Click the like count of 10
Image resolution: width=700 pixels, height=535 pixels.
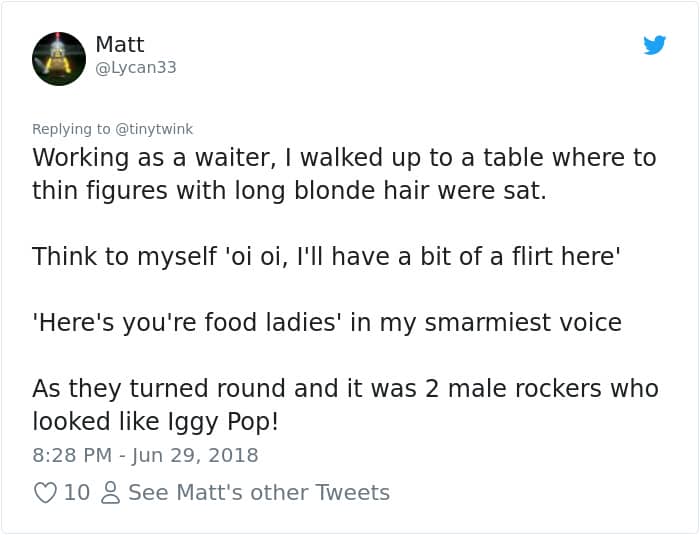[x=77, y=492]
